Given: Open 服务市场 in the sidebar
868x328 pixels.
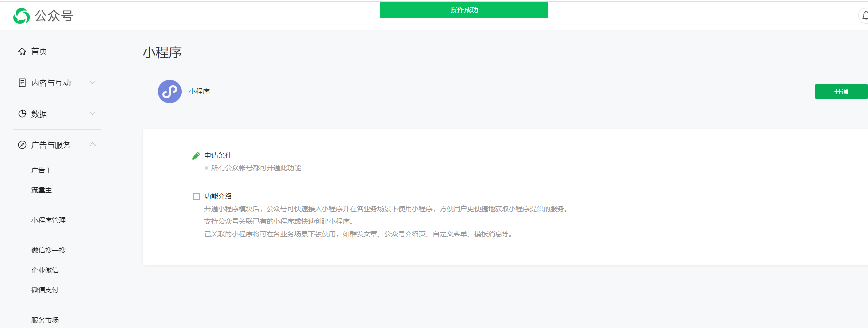Looking at the screenshot, I should tap(45, 320).
